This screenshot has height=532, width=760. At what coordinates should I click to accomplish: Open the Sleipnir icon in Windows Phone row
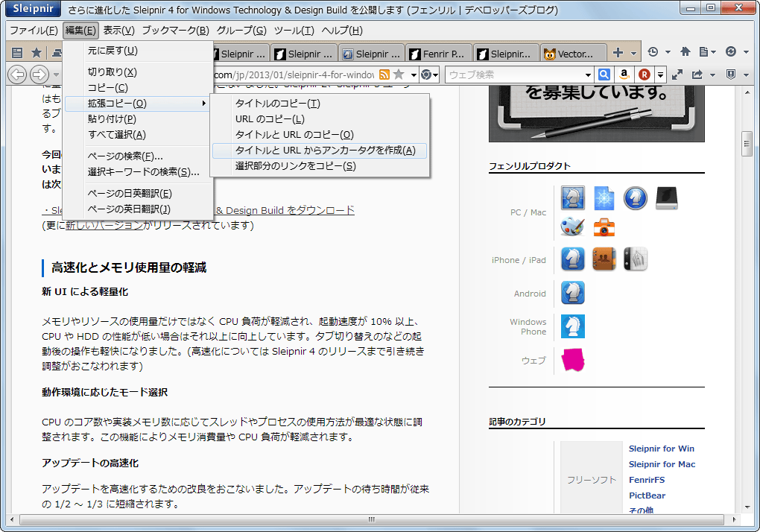pos(573,326)
